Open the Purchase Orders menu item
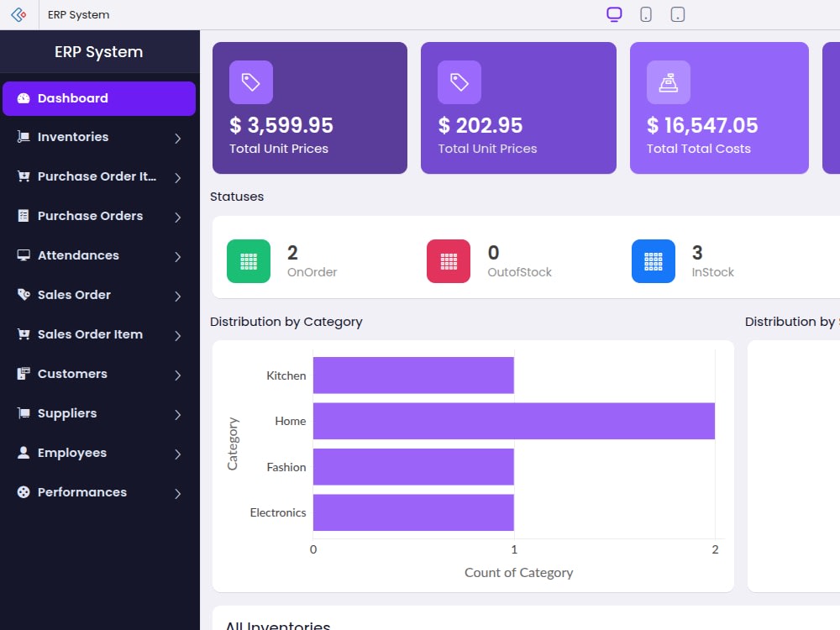The height and width of the screenshot is (630, 840). (84, 216)
